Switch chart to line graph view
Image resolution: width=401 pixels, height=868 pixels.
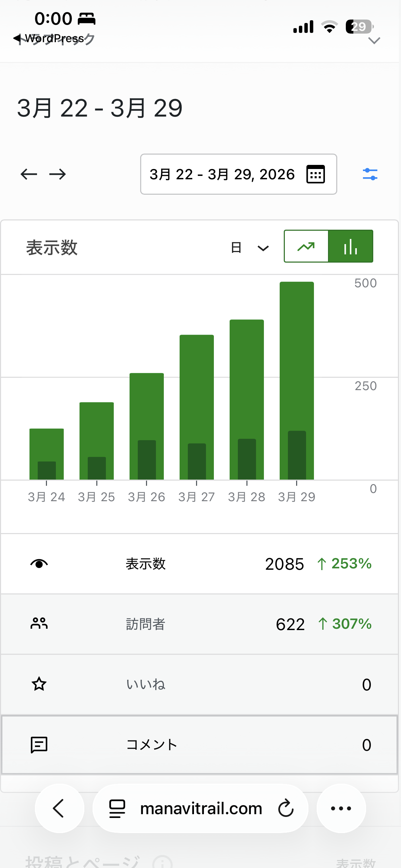click(306, 246)
